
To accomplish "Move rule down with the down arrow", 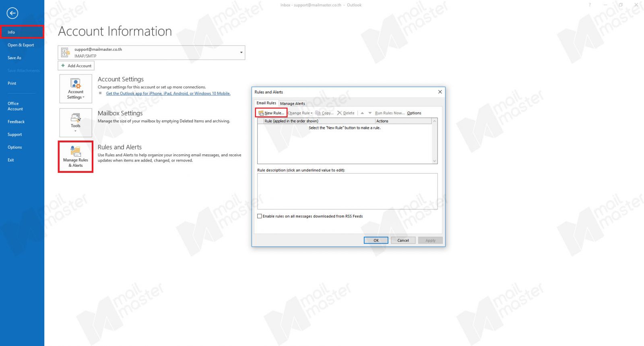I will 370,113.
